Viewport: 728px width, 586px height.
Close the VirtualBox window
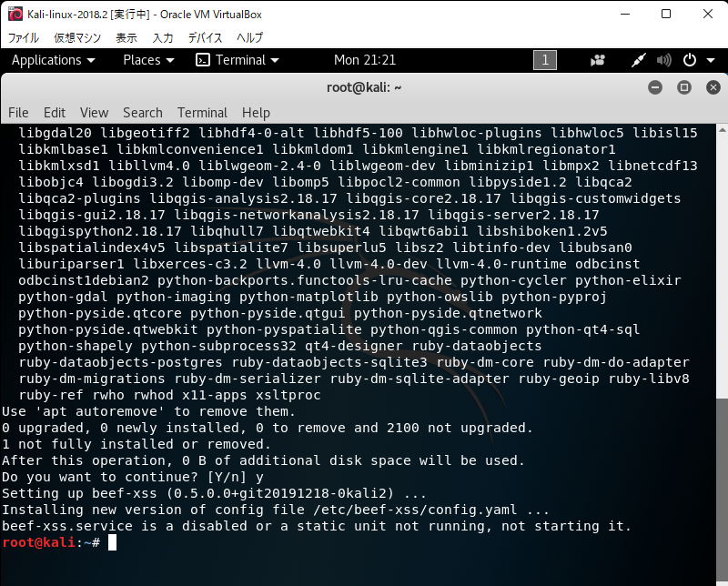coord(708,14)
